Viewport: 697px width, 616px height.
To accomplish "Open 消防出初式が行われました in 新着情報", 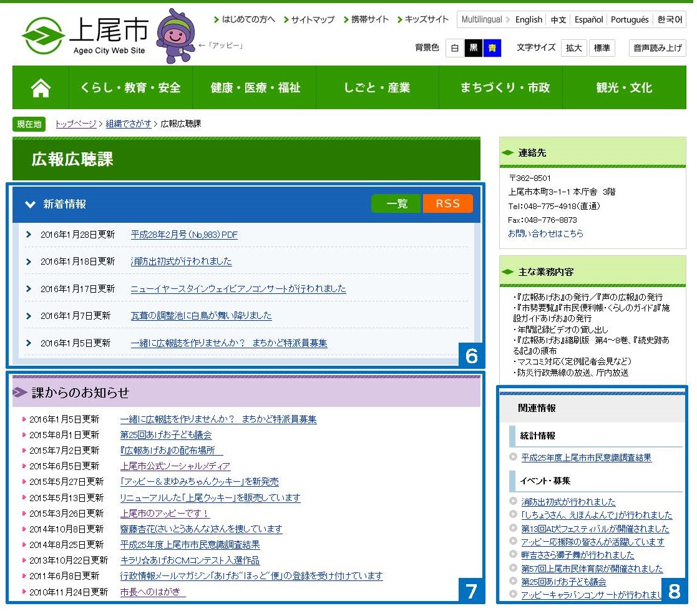I will point(181,262).
